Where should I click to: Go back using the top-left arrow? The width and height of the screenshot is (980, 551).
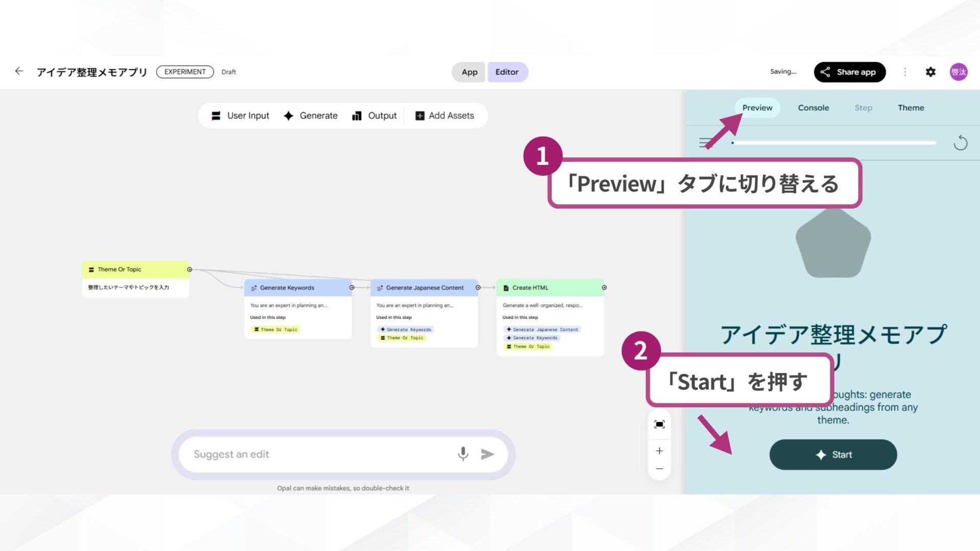click(x=19, y=71)
